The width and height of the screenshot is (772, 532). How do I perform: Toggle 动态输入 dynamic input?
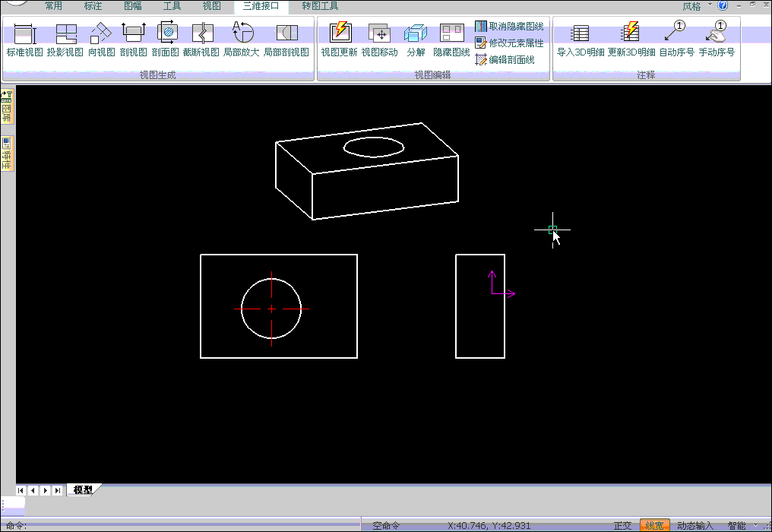point(694,526)
